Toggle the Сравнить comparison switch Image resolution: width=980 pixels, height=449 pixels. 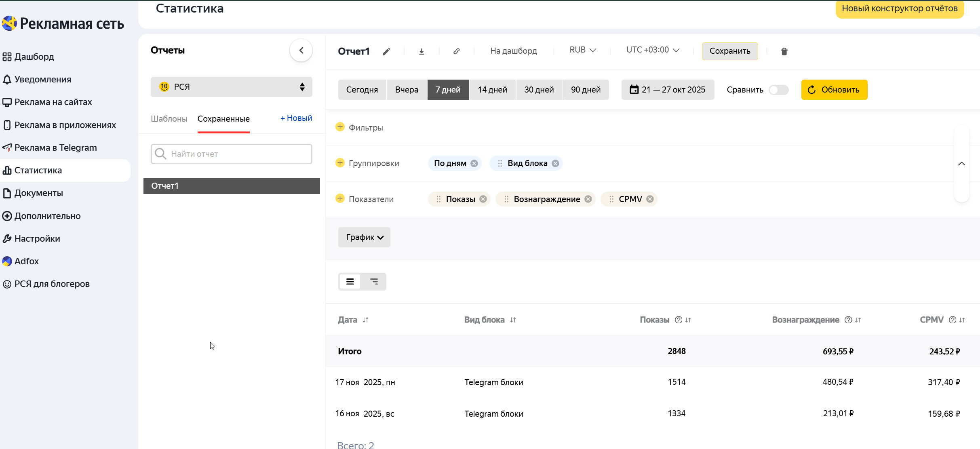778,90
